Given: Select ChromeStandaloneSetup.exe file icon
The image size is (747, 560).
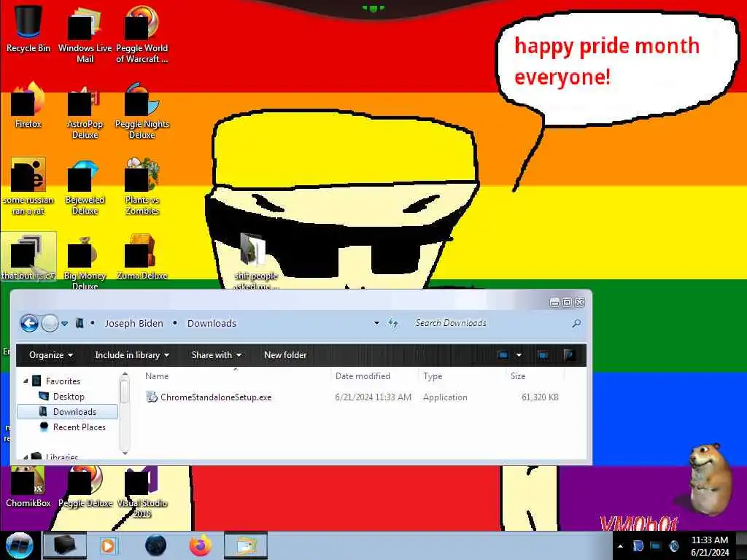Looking at the screenshot, I should pos(152,397).
